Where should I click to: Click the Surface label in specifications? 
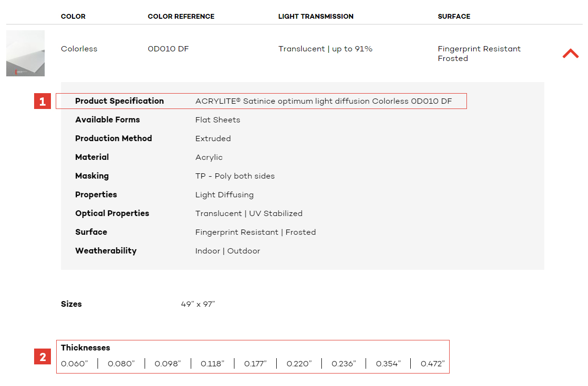[x=91, y=232]
